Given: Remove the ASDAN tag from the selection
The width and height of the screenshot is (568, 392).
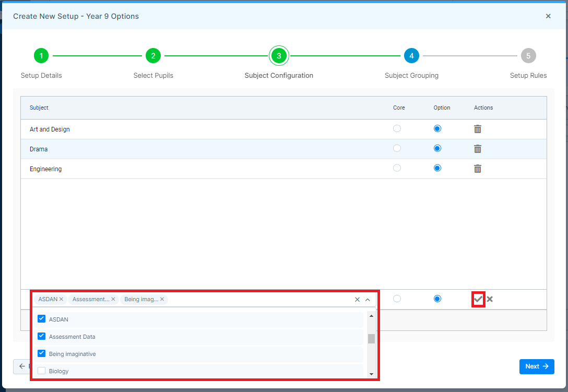Looking at the screenshot, I should [x=62, y=299].
